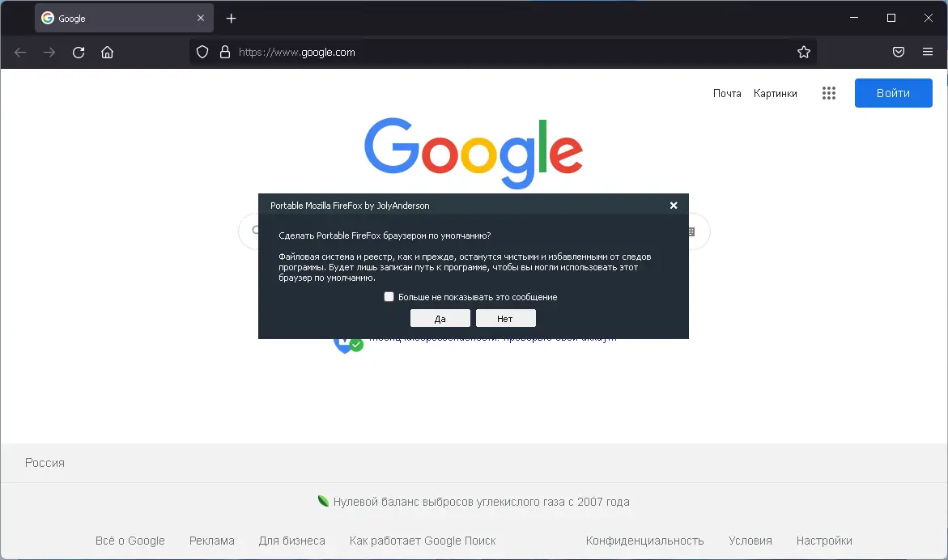This screenshot has height=560, width=948.
Task: Show site security padlock info
Action: click(x=225, y=53)
